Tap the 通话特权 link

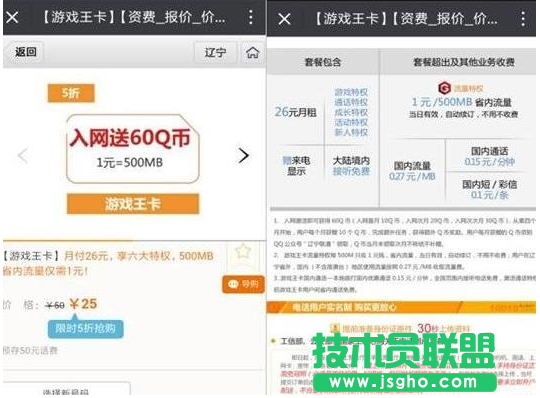point(351,102)
